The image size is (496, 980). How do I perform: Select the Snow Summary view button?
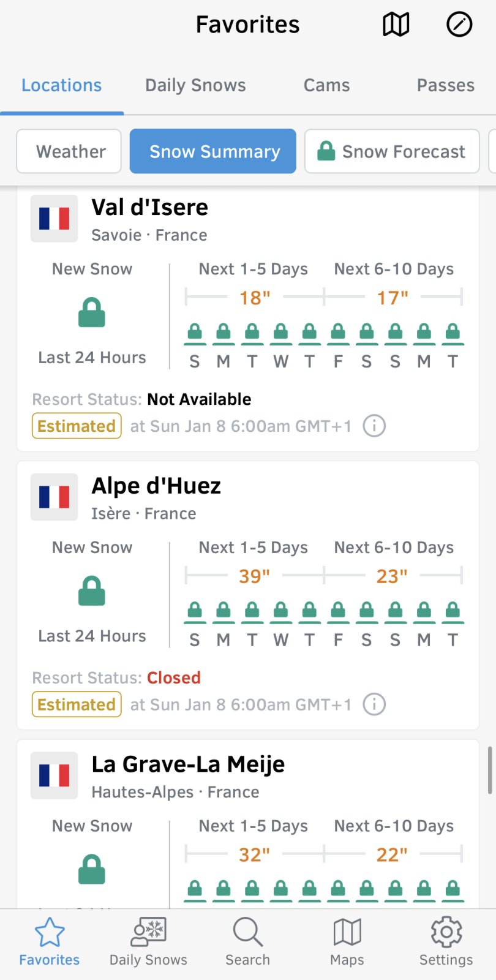(x=213, y=151)
